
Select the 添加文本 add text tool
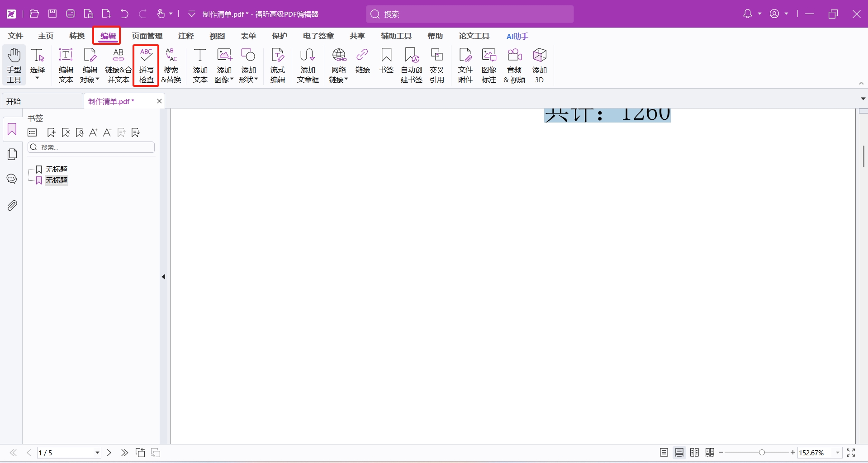point(200,66)
